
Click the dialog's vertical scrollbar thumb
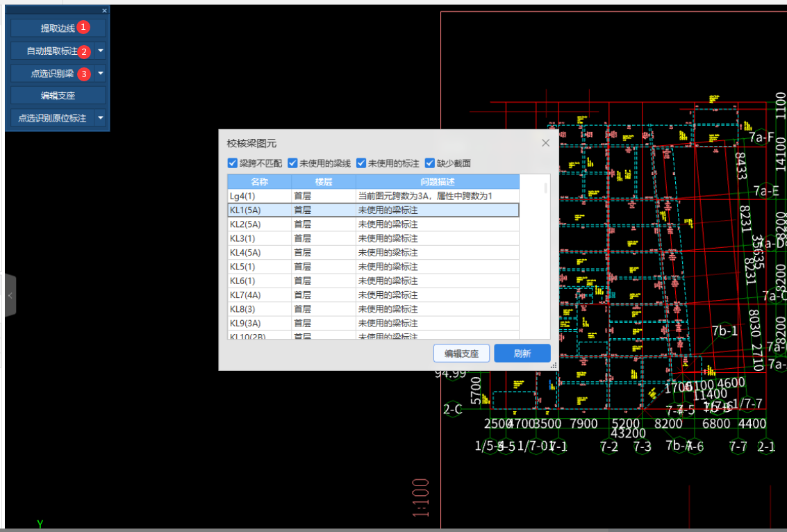[545, 188]
